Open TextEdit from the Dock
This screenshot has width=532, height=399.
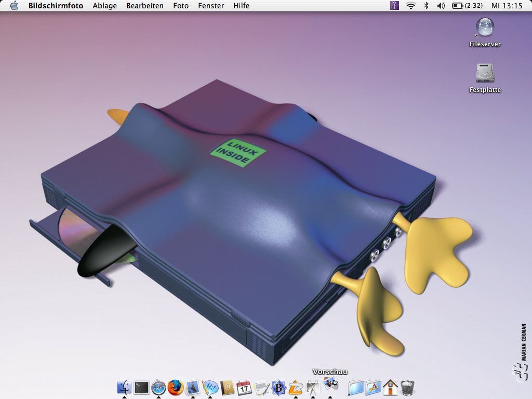[x=261, y=388]
